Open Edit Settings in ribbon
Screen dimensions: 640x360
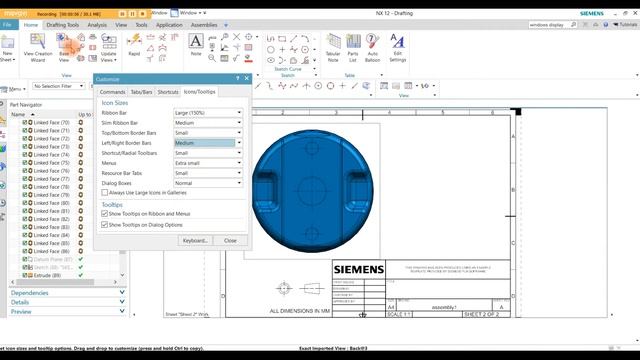point(398,48)
